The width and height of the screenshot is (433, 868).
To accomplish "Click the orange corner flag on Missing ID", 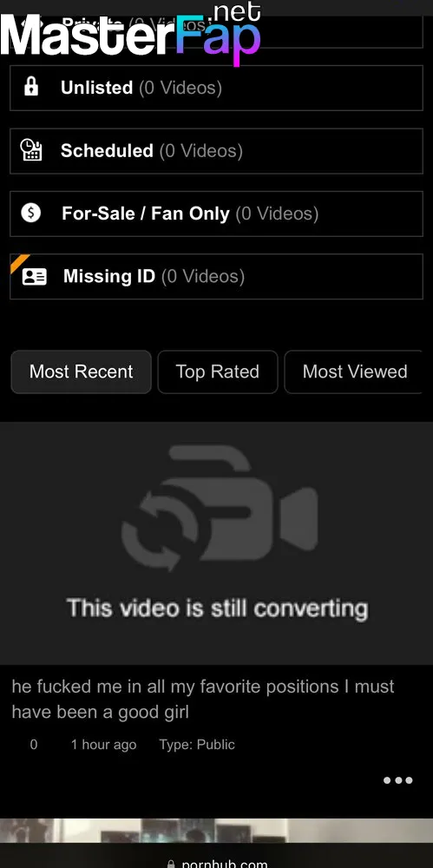I will 19,263.
